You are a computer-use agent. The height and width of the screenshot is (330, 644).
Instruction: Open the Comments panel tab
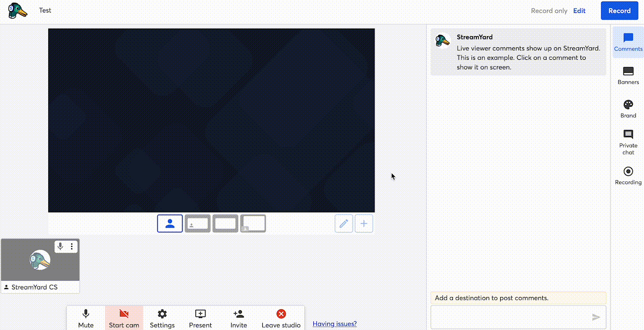628,43
